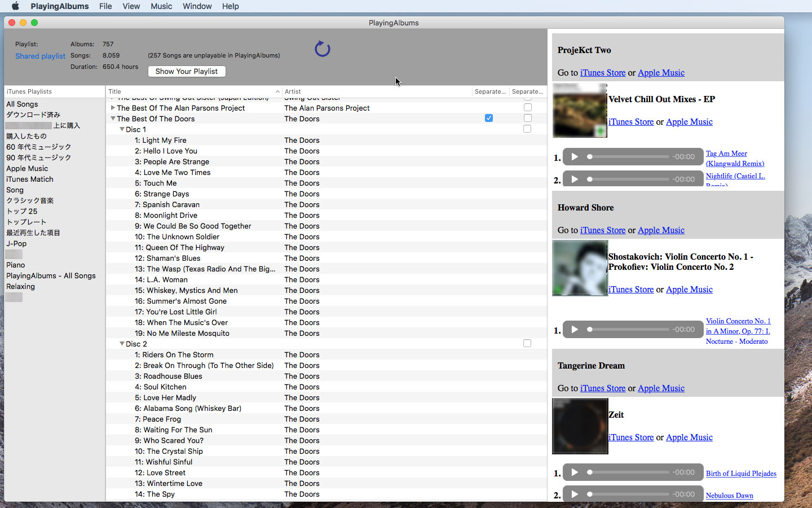Image resolution: width=812 pixels, height=508 pixels.
Task: Select All Songs playlist
Action: 54,104
